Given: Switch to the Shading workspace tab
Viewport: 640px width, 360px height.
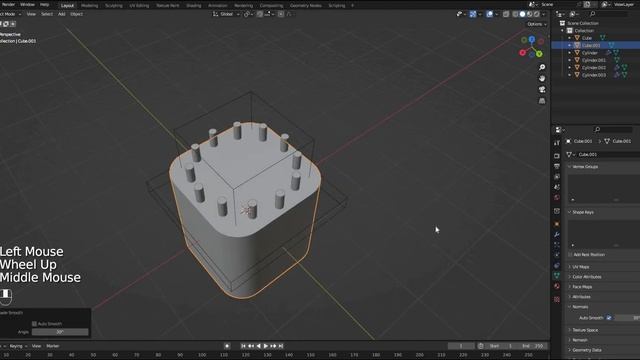Looking at the screenshot, I should (193, 6).
